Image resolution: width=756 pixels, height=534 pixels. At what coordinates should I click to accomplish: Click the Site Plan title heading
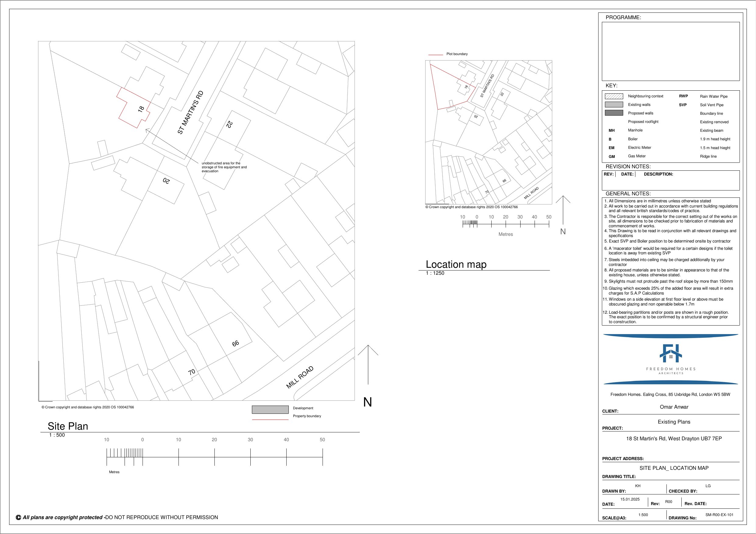pyautogui.click(x=68, y=426)
